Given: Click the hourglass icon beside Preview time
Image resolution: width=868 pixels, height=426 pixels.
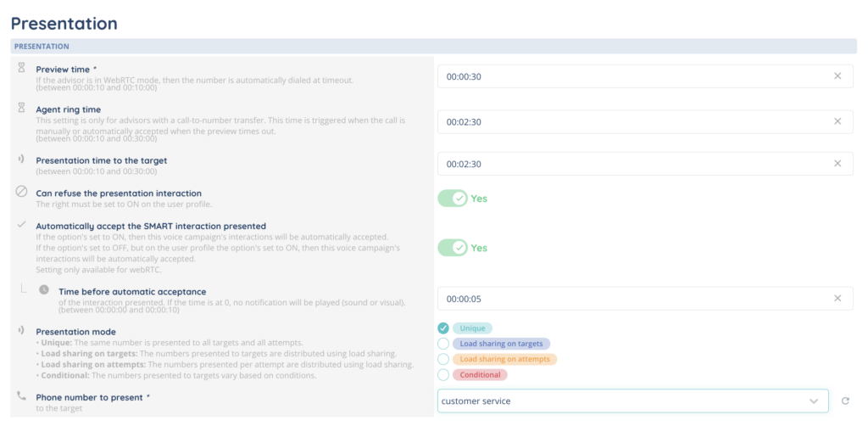Looking at the screenshot, I should tap(22, 66).
